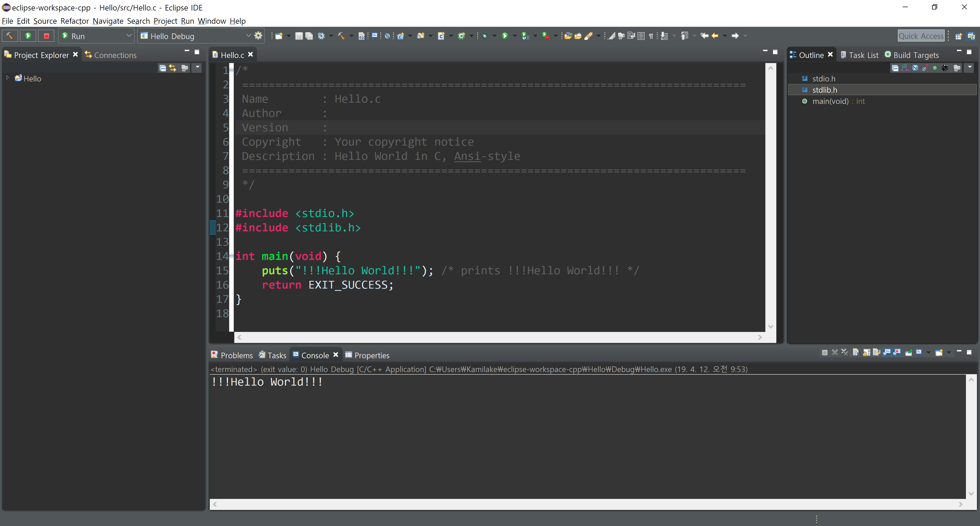Image resolution: width=980 pixels, height=526 pixels.
Task: Expand the Hello project tree node
Action: click(8, 78)
